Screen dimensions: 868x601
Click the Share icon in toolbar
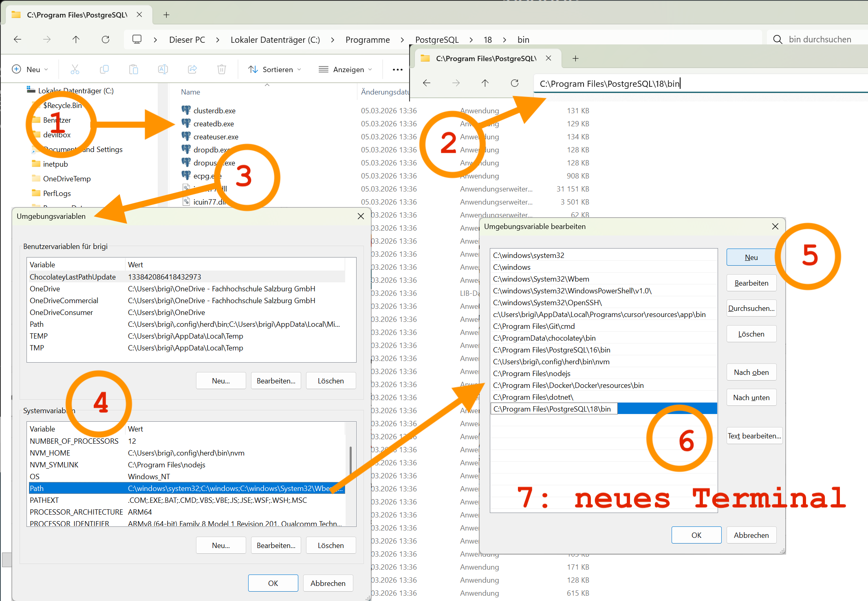pyautogui.click(x=192, y=69)
